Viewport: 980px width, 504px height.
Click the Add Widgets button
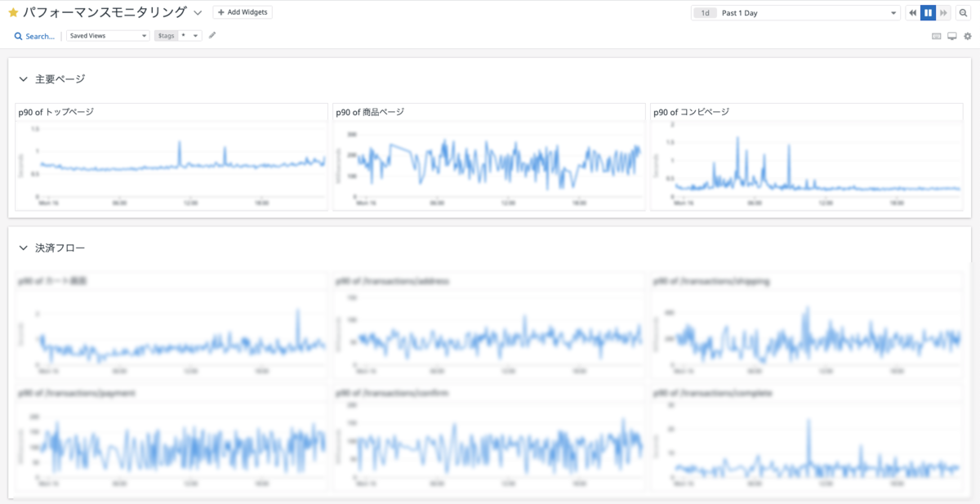243,12
